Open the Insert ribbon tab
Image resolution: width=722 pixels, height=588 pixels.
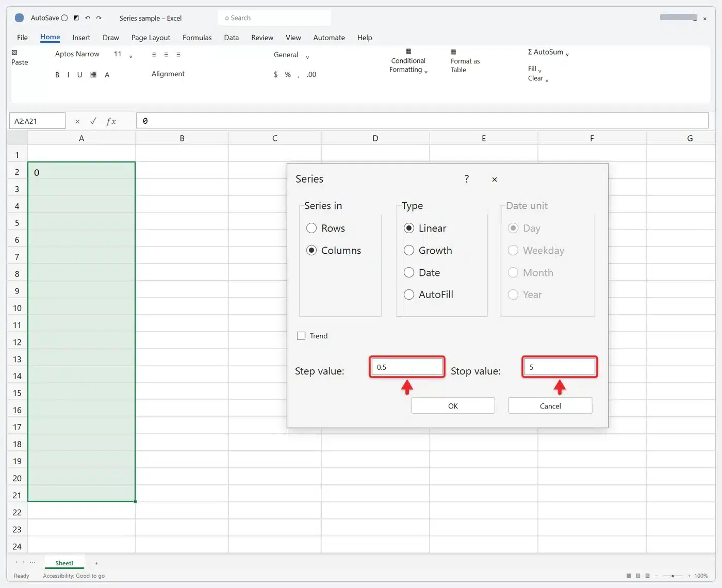(81, 38)
